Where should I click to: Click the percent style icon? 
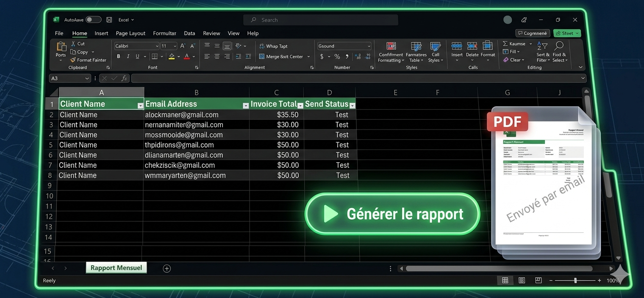pyautogui.click(x=337, y=56)
